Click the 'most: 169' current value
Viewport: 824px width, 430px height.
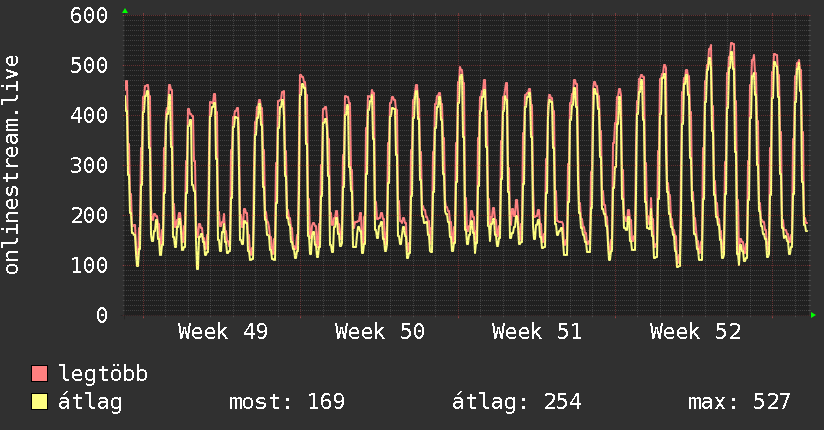click(x=287, y=402)
